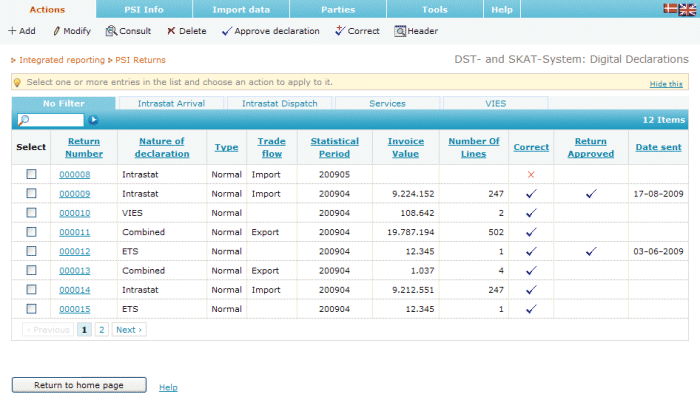The height and width of the screenshot is (397, 700).
Task: Select checkbox for return 000009
Action: (x=31, y=193)
